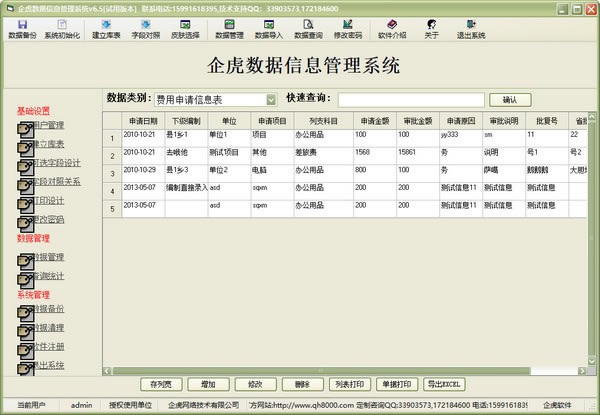Image resolution: width=600 pixels, height=415 pixels.
Task: Click the 申请日期 column header
Action: pyautogui.click(x=142, y=119)
